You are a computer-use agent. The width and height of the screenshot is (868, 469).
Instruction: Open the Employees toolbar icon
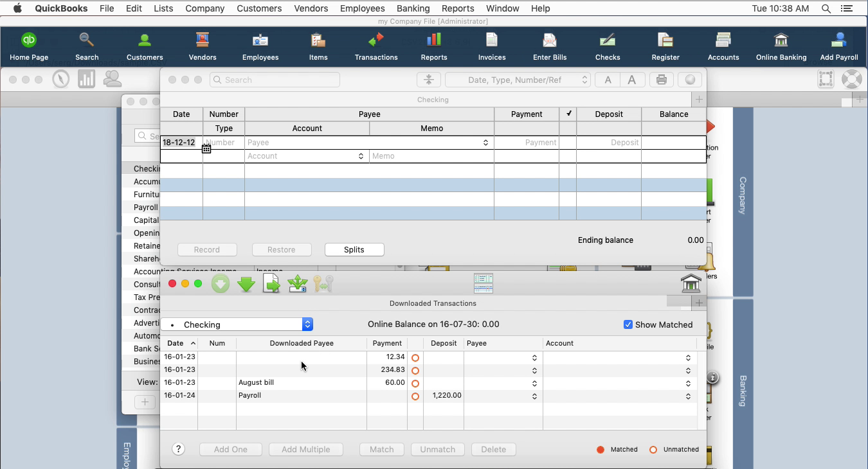[260, 46]
